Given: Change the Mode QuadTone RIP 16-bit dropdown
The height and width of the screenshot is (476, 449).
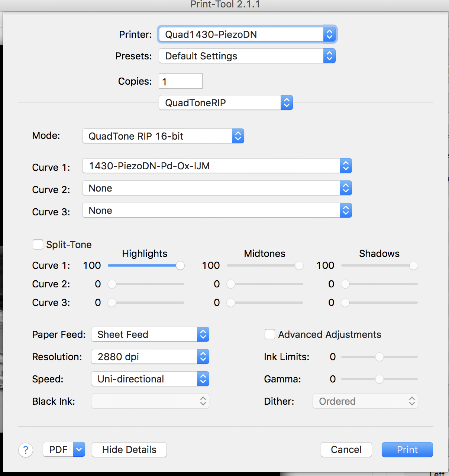Looking at the screenshot, I should tap(163, 136).
